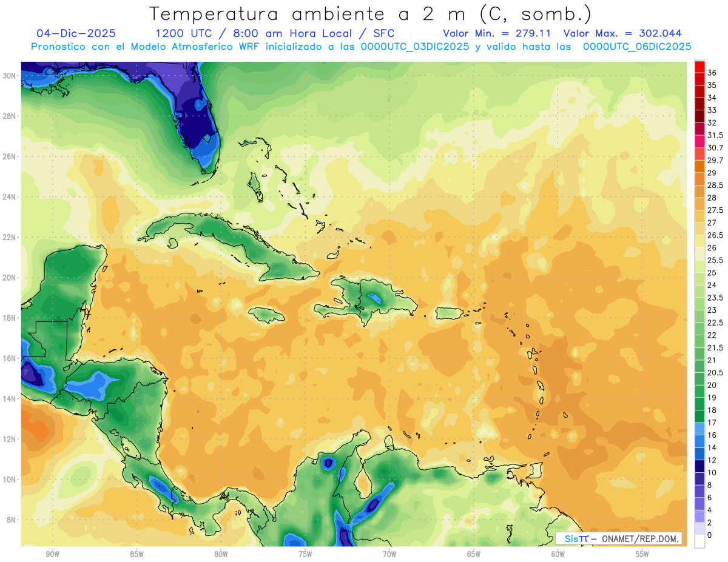Image resolution: width=728 pixels, height=562 pixels.
Task: Click legend value 30.7
Action: tap(715, 147)
